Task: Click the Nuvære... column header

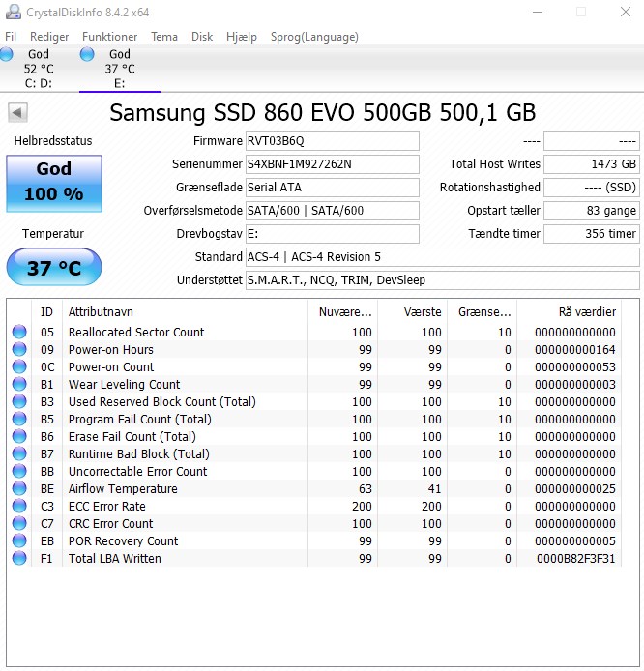Action: [342, 312]
